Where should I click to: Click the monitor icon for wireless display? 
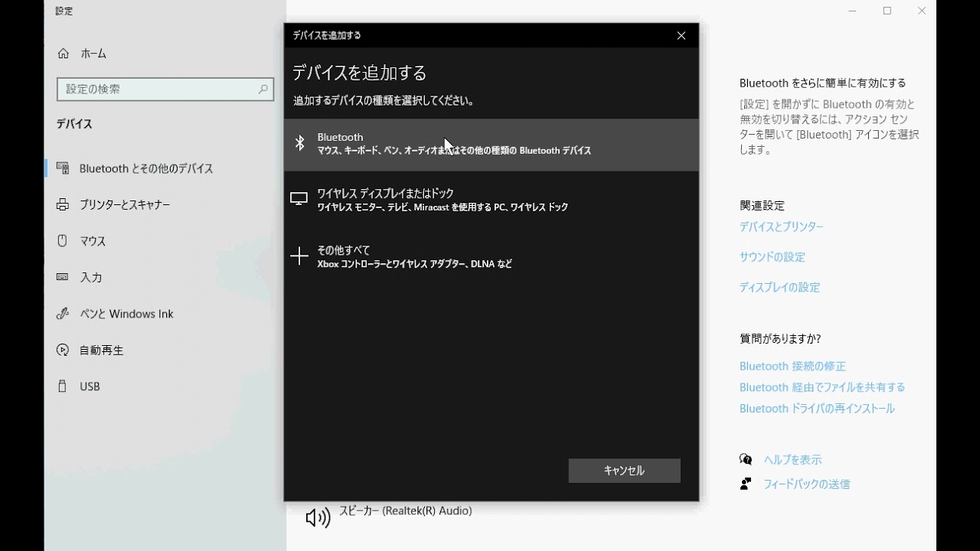click(x=299, y=199)
